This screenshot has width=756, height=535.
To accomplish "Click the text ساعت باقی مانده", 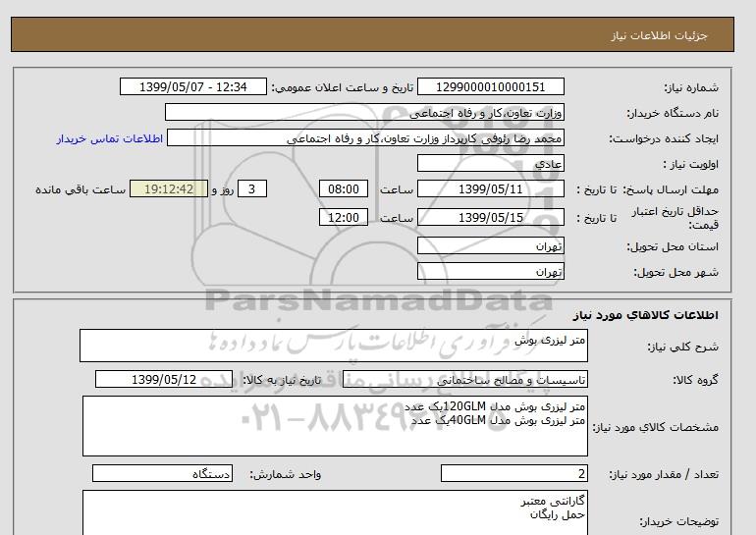I will click(81, 189).
